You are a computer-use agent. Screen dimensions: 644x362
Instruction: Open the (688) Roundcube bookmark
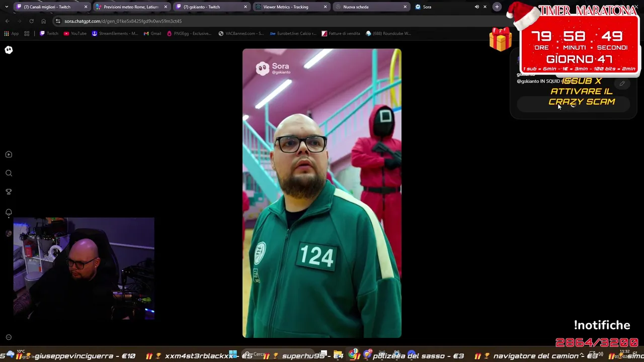click(388, 34)
